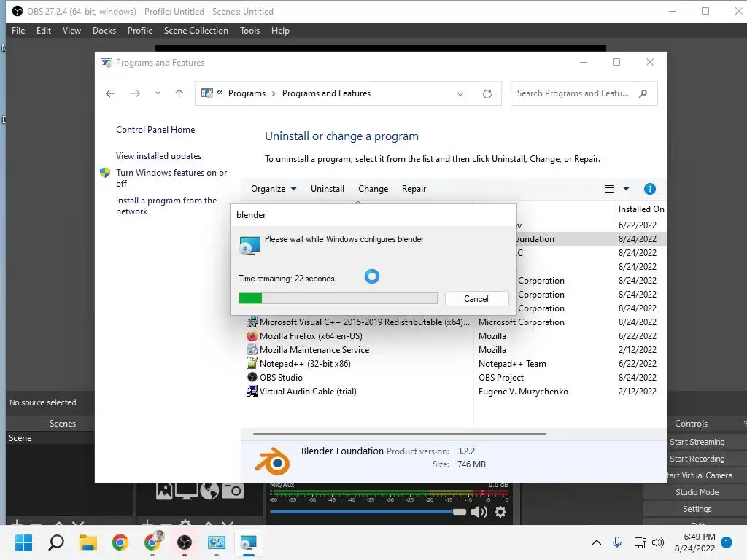Go back in Programs and Features
Viewport: 747px width, 560px height.
click(x=110, y=93)
